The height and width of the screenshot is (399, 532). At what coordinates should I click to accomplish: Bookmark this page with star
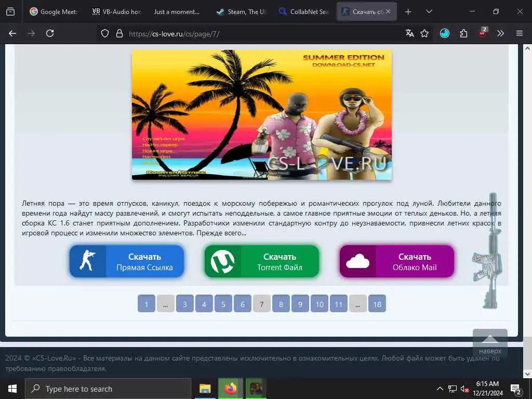[x=424, y=33]
